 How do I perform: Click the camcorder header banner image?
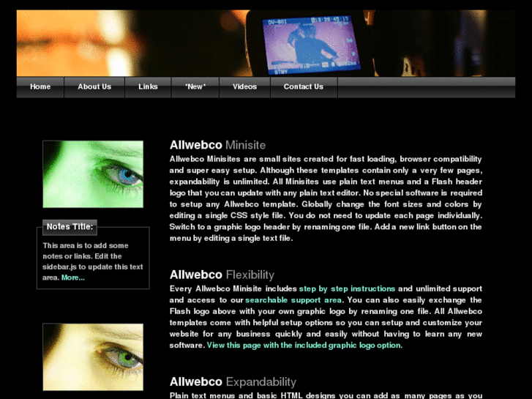point(266,43)
